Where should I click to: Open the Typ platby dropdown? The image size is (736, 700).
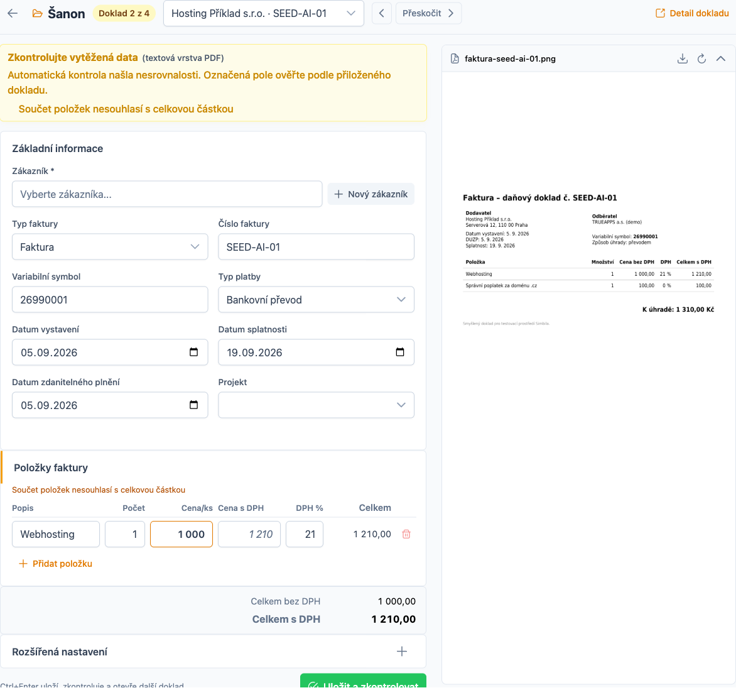(x=316, y=299)
